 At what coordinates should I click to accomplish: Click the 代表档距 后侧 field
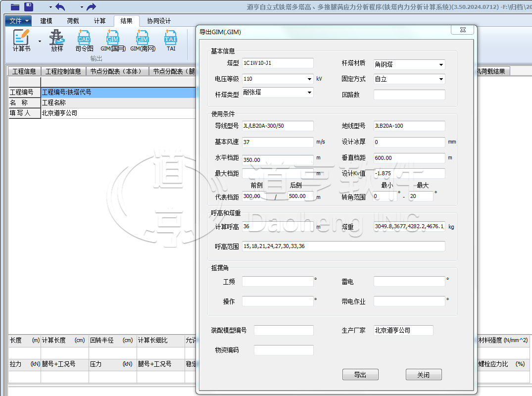[300, 196]
